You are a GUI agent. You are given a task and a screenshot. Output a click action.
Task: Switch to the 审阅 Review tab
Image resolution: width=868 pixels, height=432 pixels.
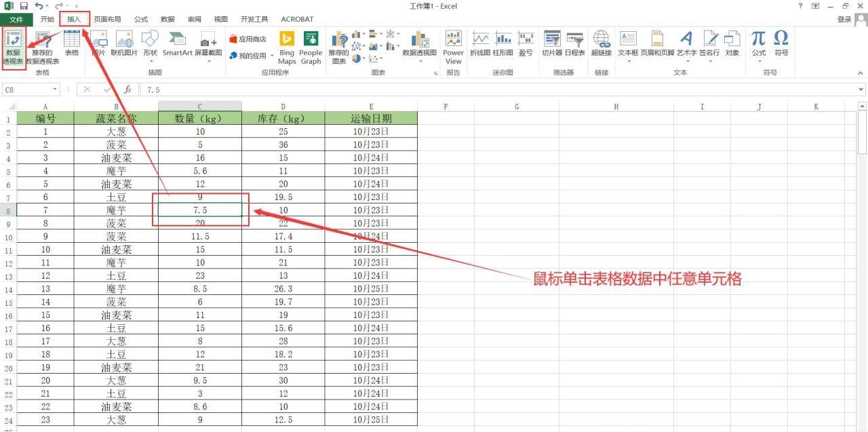click(x=194, y=19)
